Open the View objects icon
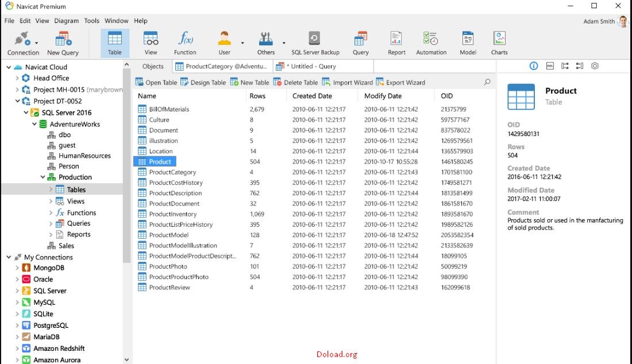This screenshot has width=632, height=364. [x=151, y=43]
